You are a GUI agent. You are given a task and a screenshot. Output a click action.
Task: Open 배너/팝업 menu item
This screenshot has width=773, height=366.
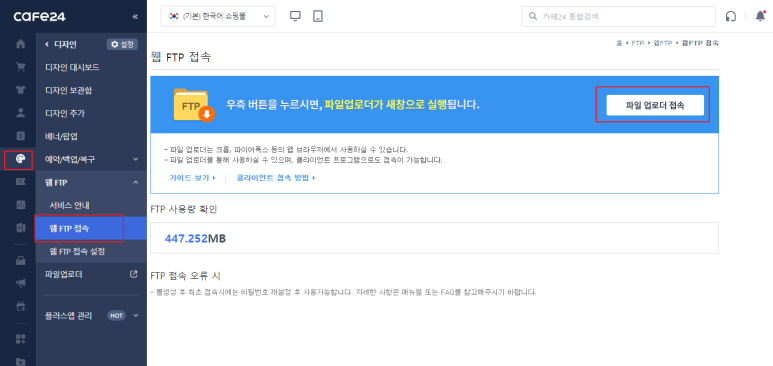click(61, 136)
